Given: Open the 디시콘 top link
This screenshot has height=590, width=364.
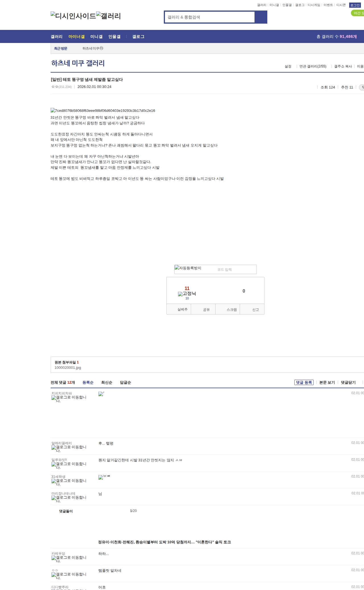Looking at the screenshot, I should [341, 5].
